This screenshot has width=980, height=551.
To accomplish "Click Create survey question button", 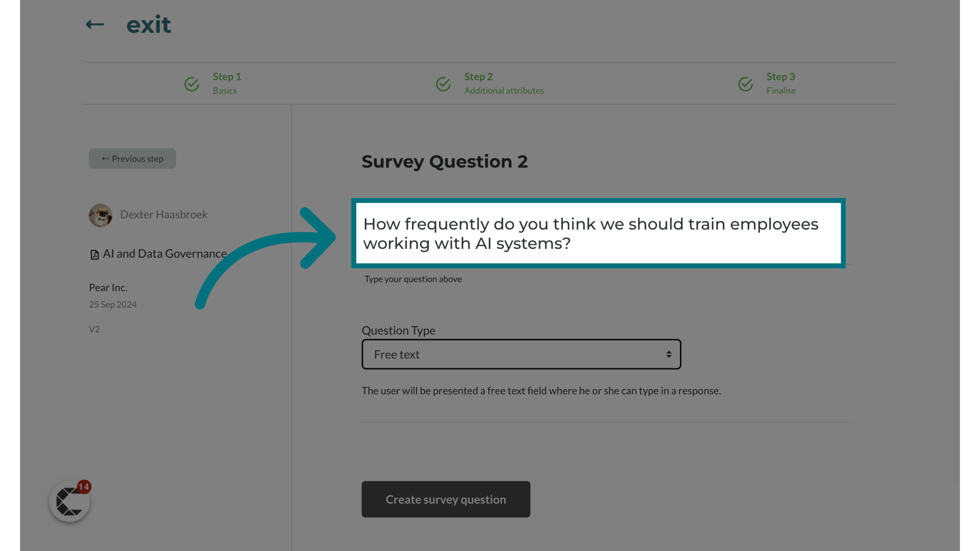I will (446, 499).
